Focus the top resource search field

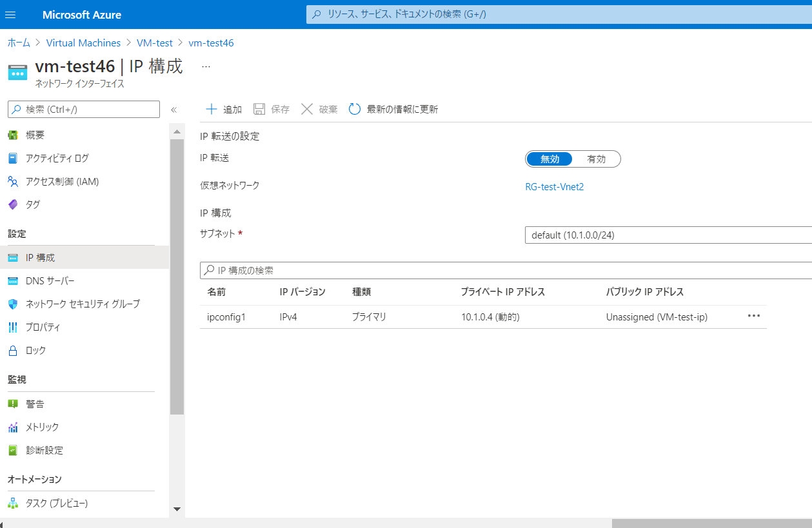pyautogui.click(x=559, y=14)
